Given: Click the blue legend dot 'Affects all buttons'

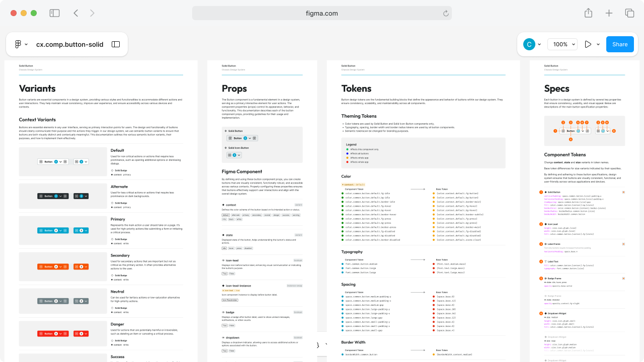Looking at the screenshot, I should [x=347, y=153].
